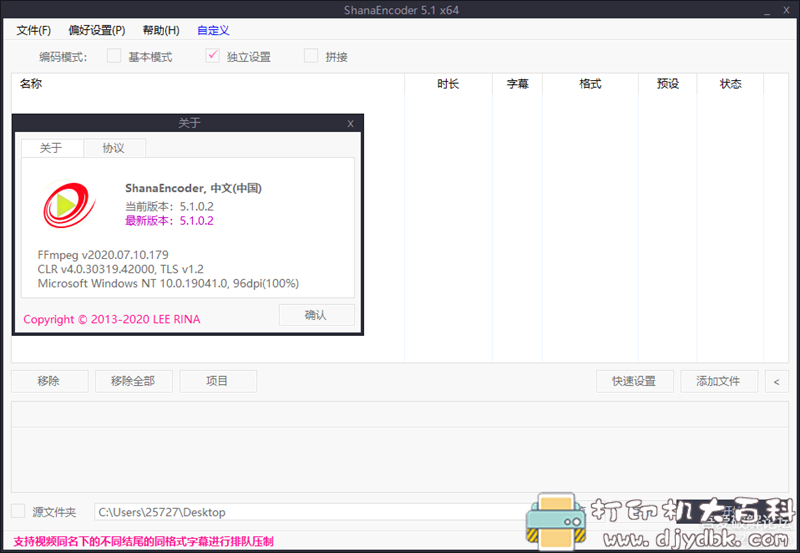Toggle the 独立设置 checkbox
This screenshot has width=800, height=553.
pos(212,56)
